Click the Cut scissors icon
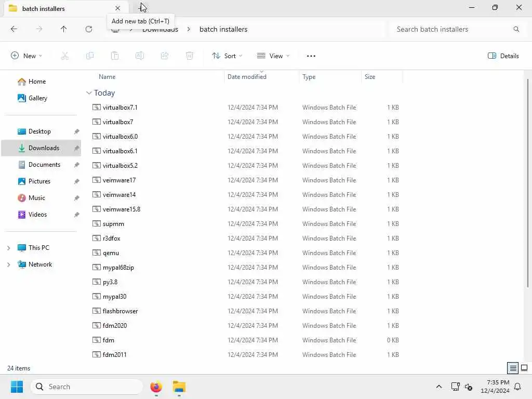The width and height of the screenshot is (532, 399). [x=65, y=56]
